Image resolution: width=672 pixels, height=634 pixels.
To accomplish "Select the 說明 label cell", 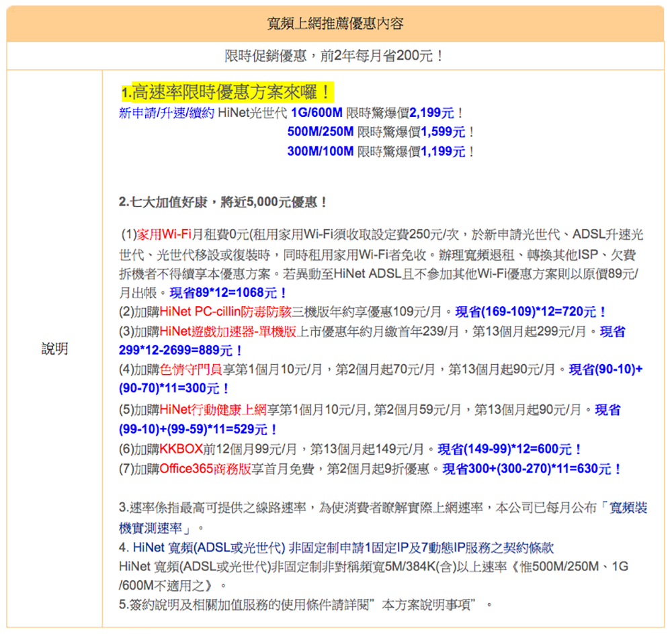I will (x=54, y=349).
